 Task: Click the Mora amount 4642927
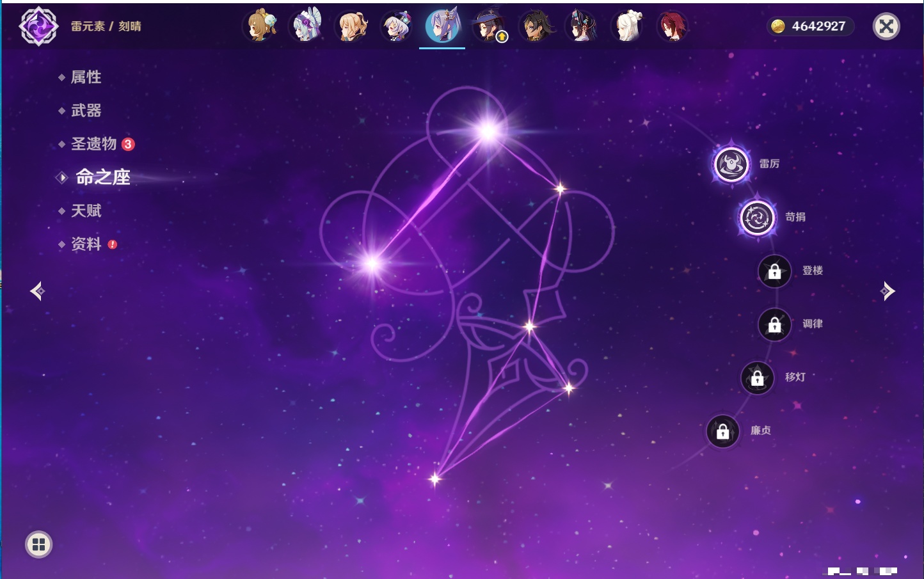coord(818,26)
